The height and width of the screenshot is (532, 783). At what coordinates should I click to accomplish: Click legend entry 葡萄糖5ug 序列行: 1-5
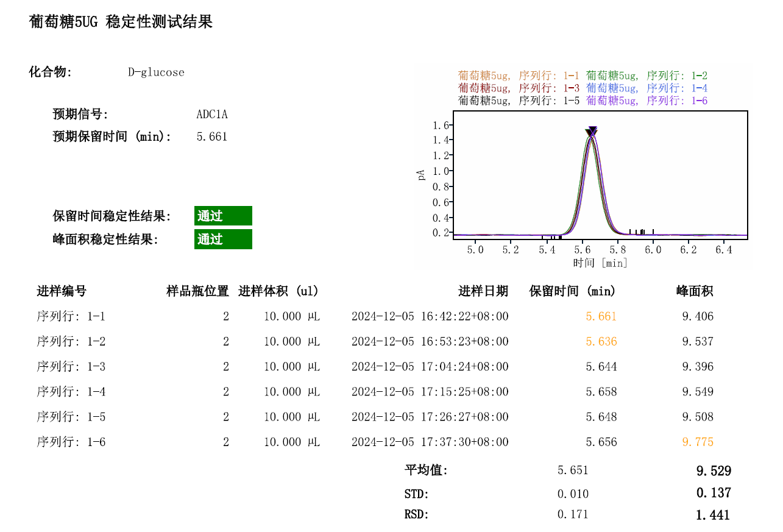(519, 101)
